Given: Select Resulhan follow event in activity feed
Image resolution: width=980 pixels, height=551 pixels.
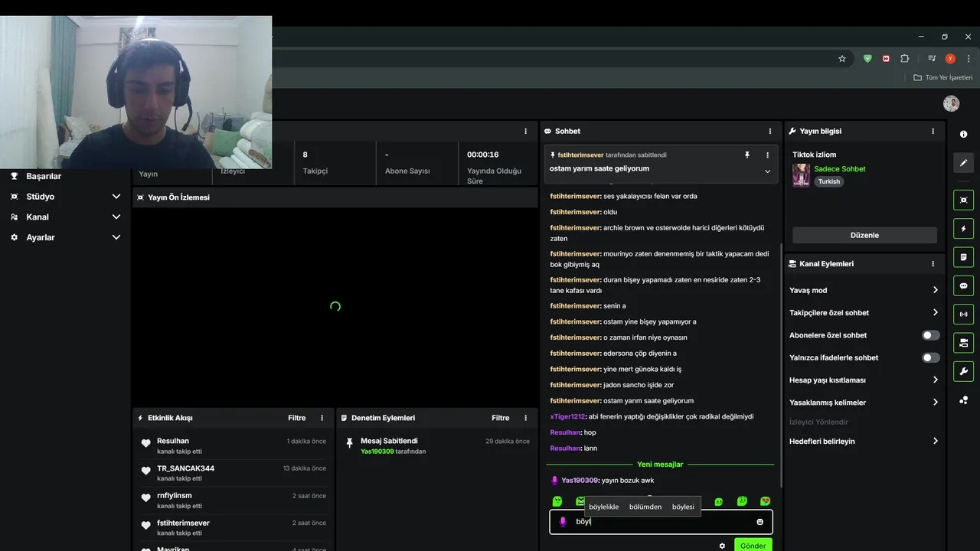Looking at the screenshot, I should pos(234,446).
